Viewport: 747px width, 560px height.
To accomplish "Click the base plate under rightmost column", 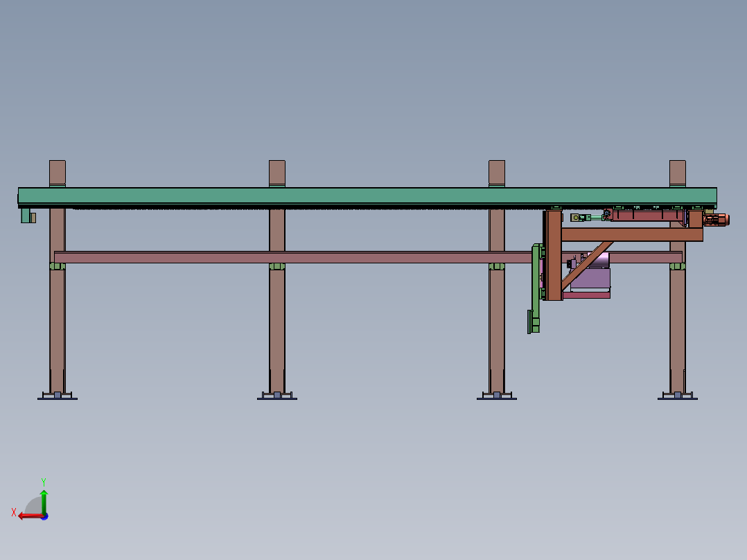I will click(x=678, y=396).
